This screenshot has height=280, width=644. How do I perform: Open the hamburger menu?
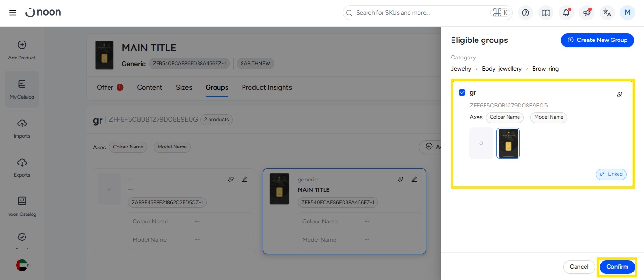coord(13,13)
